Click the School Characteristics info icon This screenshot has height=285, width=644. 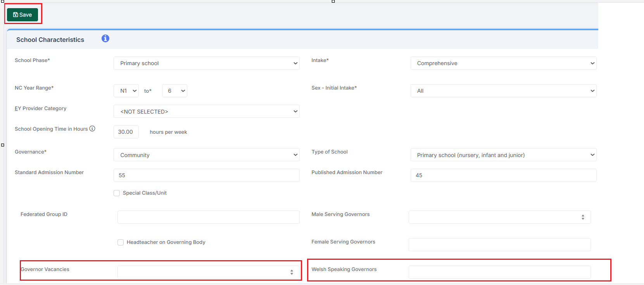[105, 38]
